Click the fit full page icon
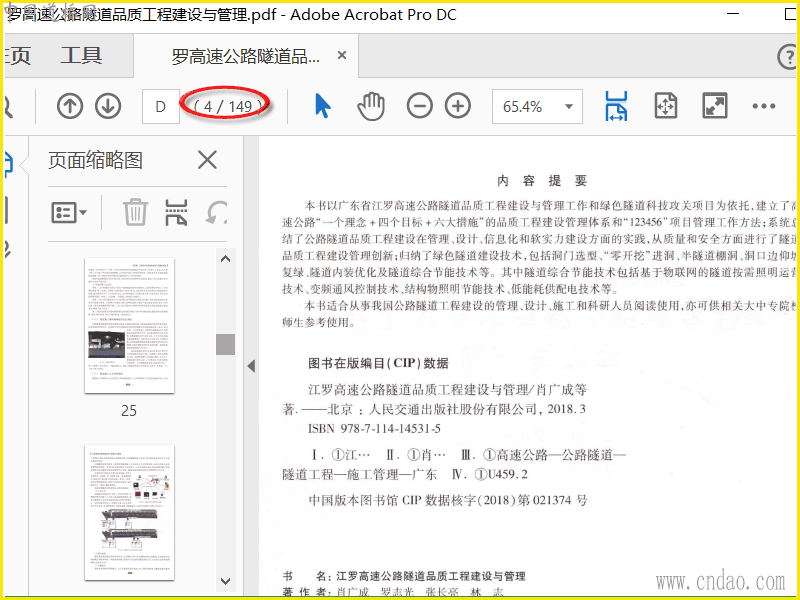800x600 pixels. pyautogui.click(x=666, y=106)
